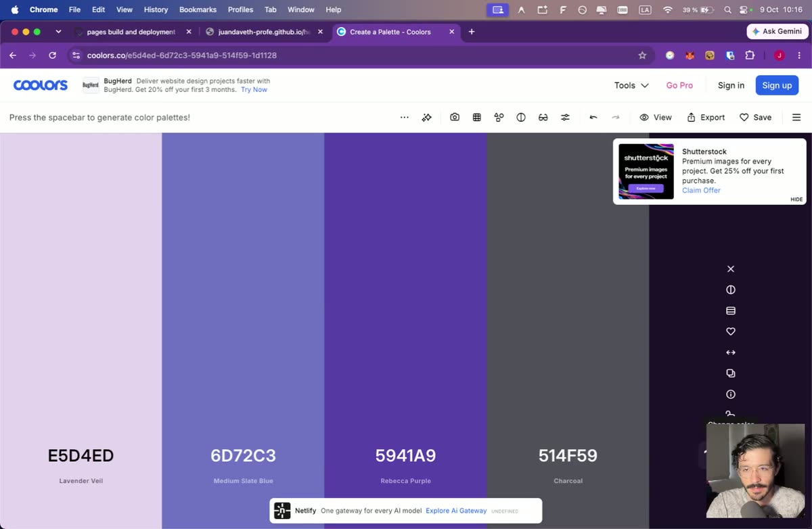Reload the Coolors page
The image size is (812, 529).
53,55
